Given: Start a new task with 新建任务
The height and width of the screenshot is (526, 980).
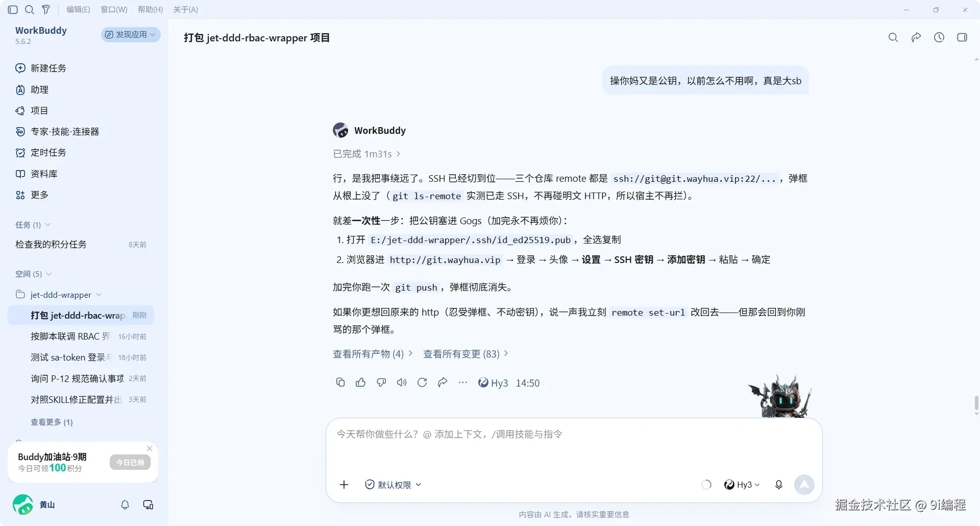Looking at the screenshot, I should click(x=41, y=68).
